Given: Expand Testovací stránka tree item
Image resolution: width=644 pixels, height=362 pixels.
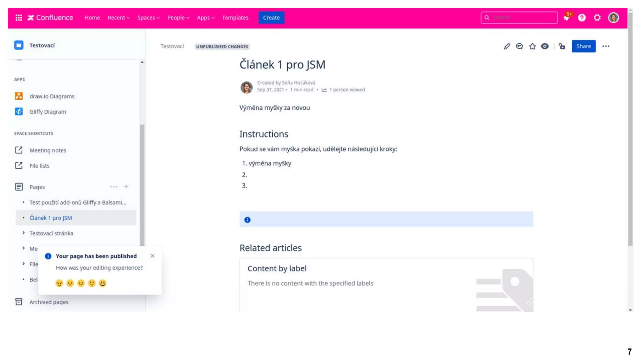Looking at the screenshot, I should (x=24, y=233).
